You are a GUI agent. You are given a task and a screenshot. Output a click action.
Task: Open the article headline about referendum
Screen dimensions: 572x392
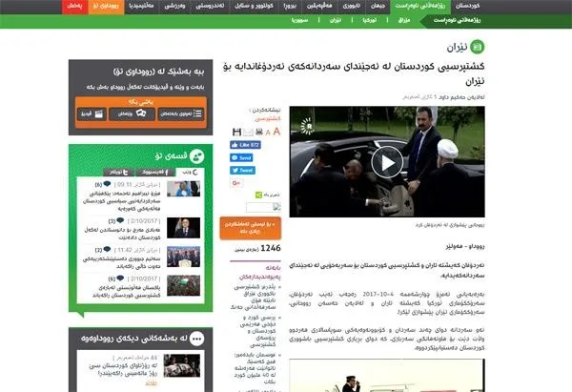click(353, 73)
